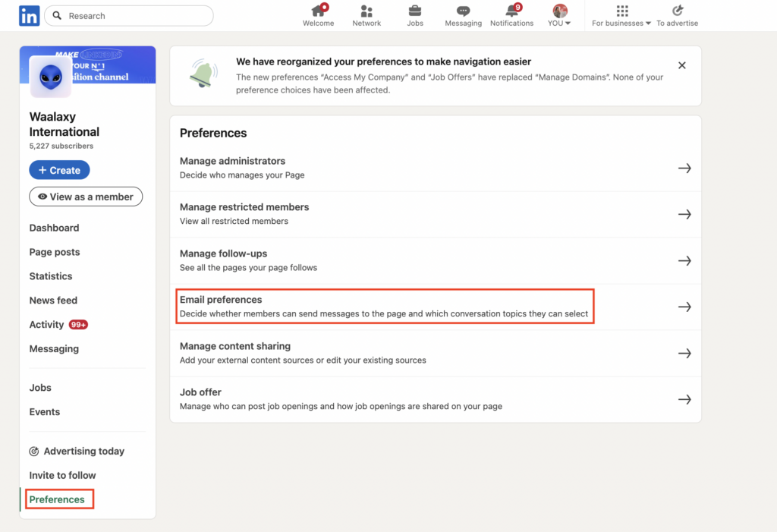Expand the YOU profile dropdown
This screenshot has height=532, width=777.
[x=560, y=16]
